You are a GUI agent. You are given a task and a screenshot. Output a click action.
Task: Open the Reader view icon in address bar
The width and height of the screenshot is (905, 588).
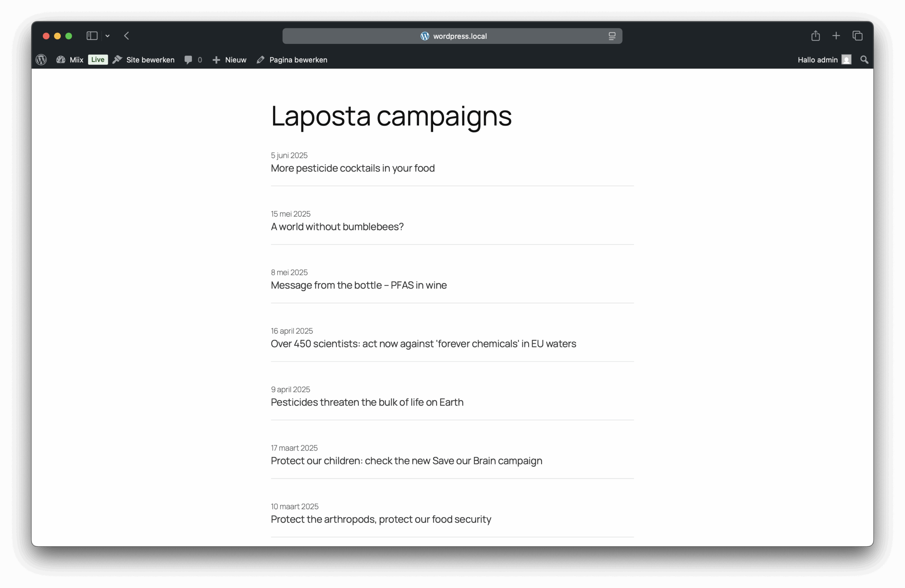[612, 36]
